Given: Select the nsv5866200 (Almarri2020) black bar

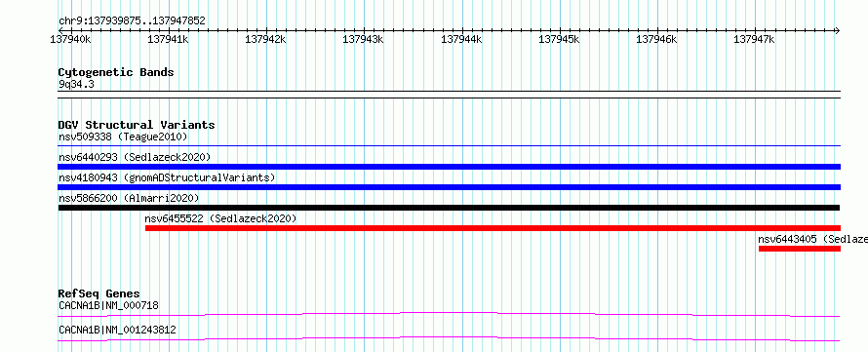Looking at the screenshot, I should (x=449, y=208).
